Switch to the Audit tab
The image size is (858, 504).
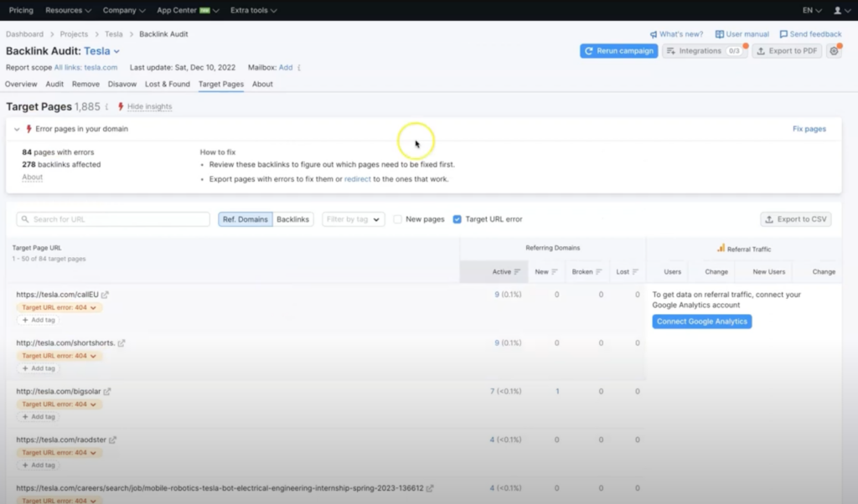coord(54,85)
